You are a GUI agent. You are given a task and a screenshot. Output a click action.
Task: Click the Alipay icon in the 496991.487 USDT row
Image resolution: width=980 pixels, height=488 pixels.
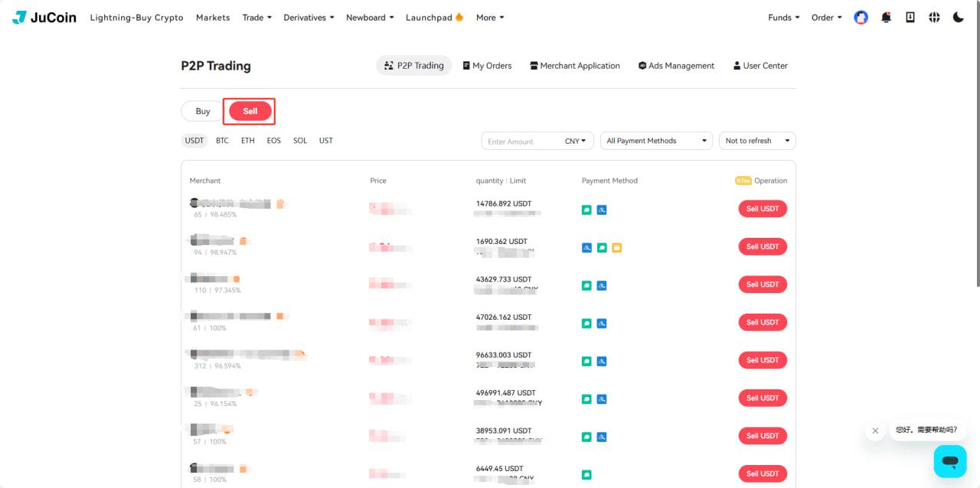click(x=602, y=399)
